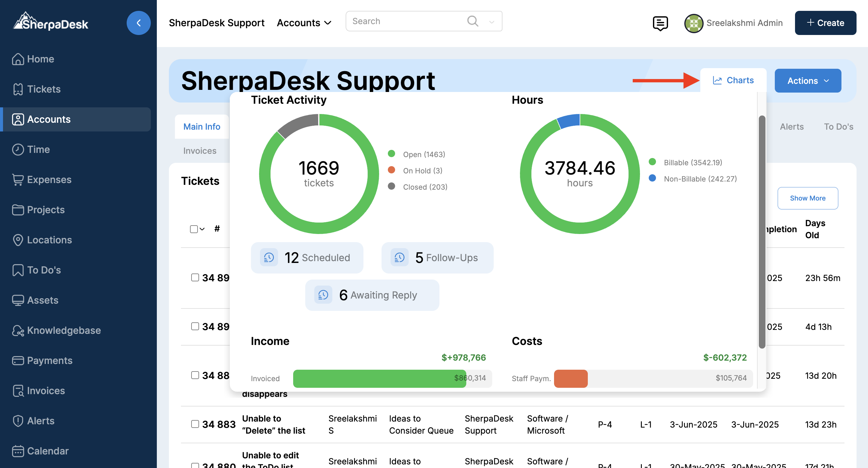The image size is (868, 468).
Task: Click the Time clock icon
Action: [x=18, y=150]
